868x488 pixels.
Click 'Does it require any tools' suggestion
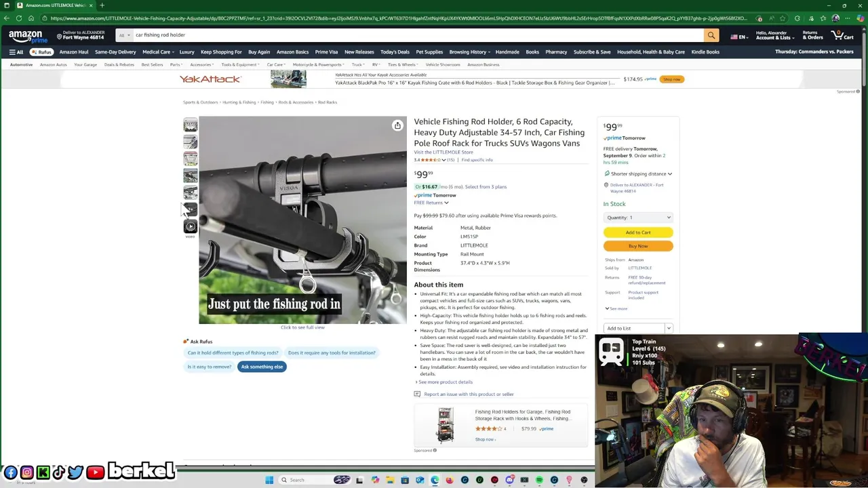[332, 352]
